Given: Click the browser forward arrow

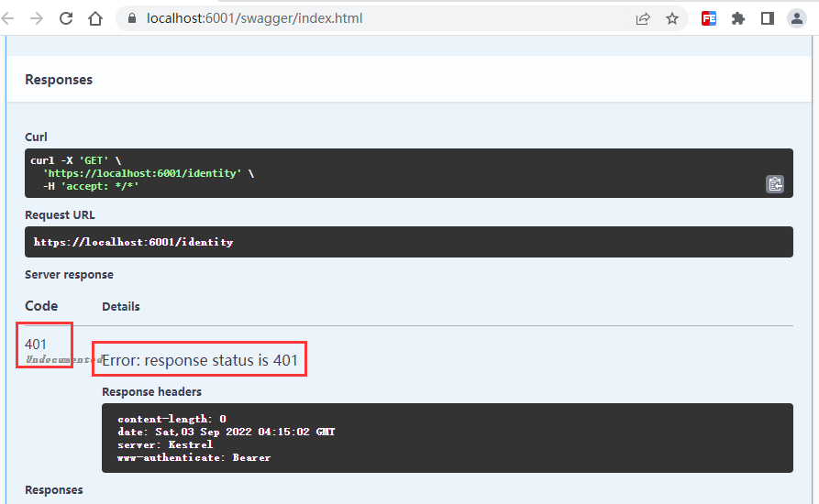Looking at the screenshot, I should [x=37, y=18].
